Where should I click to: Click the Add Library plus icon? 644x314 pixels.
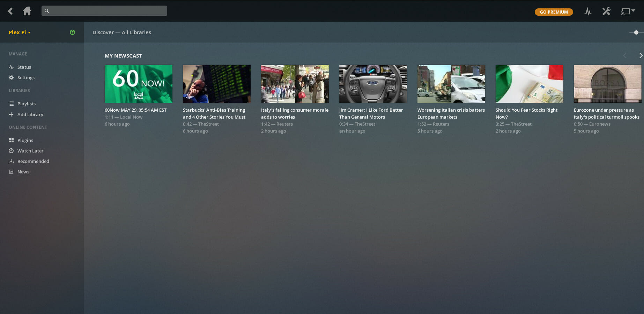point(11,114)
